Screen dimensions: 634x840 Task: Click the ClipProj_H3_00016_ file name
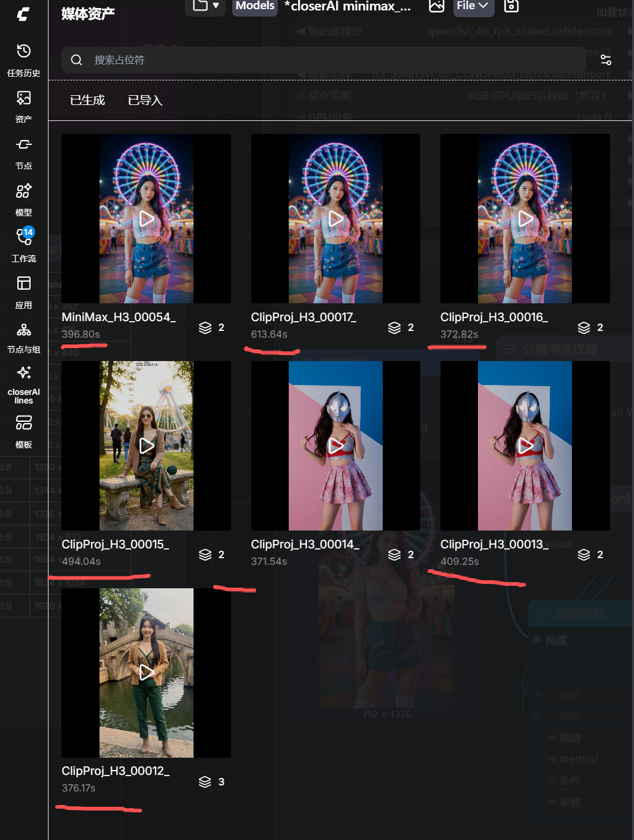tap(494, 317)
